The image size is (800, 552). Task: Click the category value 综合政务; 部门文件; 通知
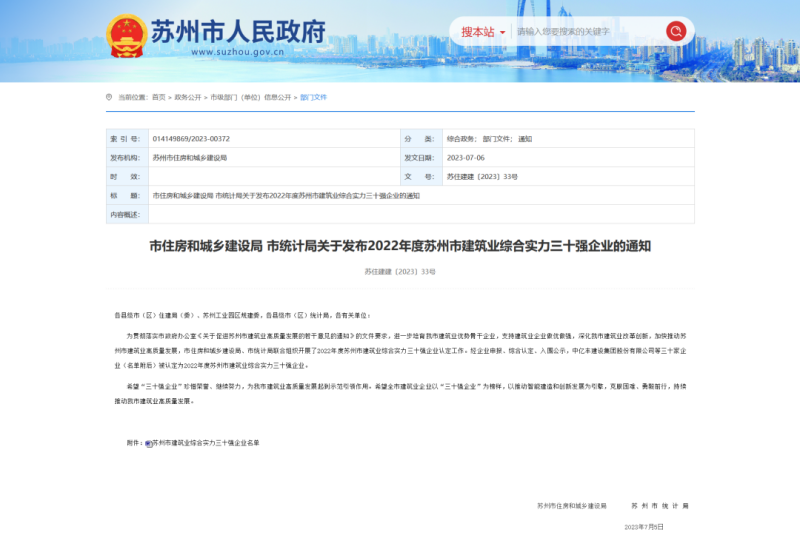489,139
